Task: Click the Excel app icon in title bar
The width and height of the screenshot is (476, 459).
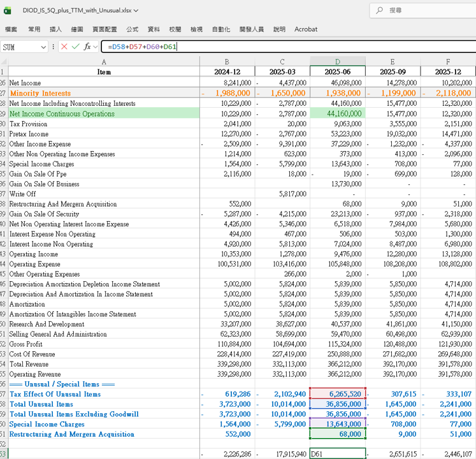Action: 8,10
